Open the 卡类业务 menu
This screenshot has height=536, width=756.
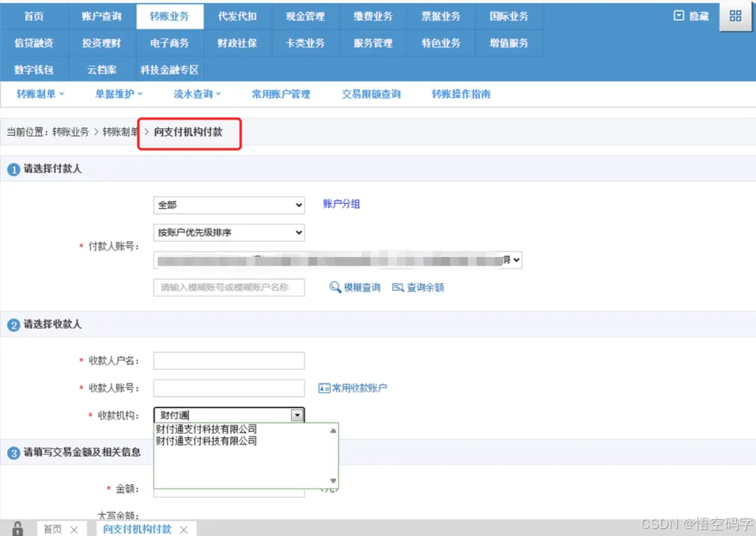(x=305, y=43)
